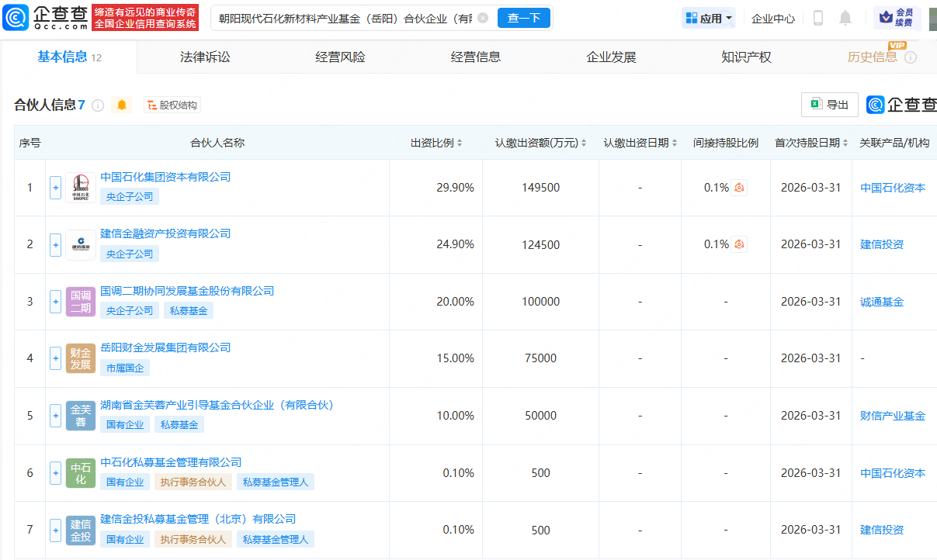Click the 导出 export button
937x560 pixels.
point(829,105)
